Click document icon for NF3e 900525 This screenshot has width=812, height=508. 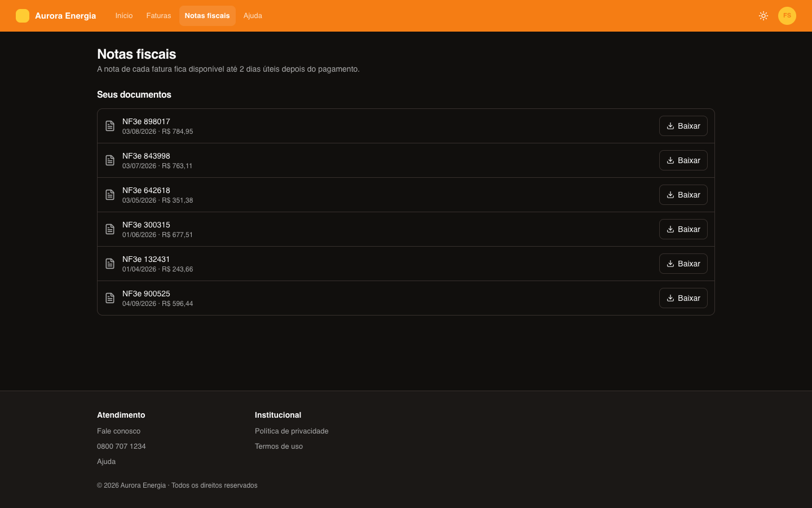pyautogui.click(x=110, y=298)
